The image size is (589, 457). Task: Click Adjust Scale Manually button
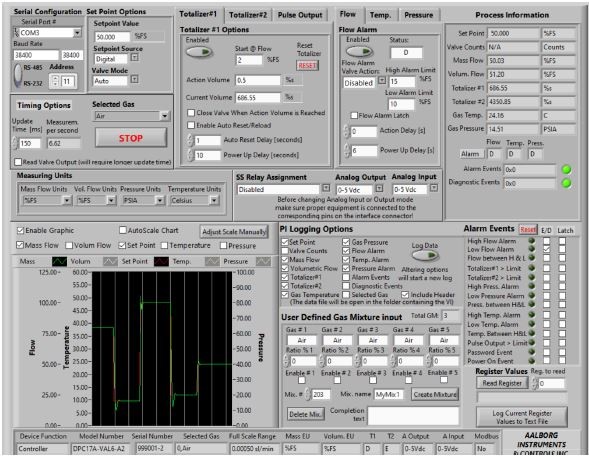coord(234,232)
